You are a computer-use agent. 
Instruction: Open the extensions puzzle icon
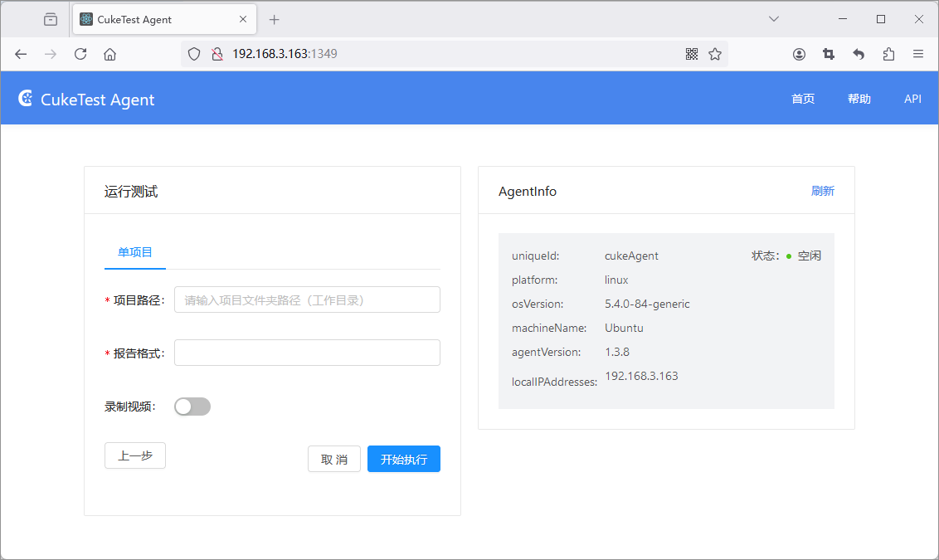tap(888, 55)
